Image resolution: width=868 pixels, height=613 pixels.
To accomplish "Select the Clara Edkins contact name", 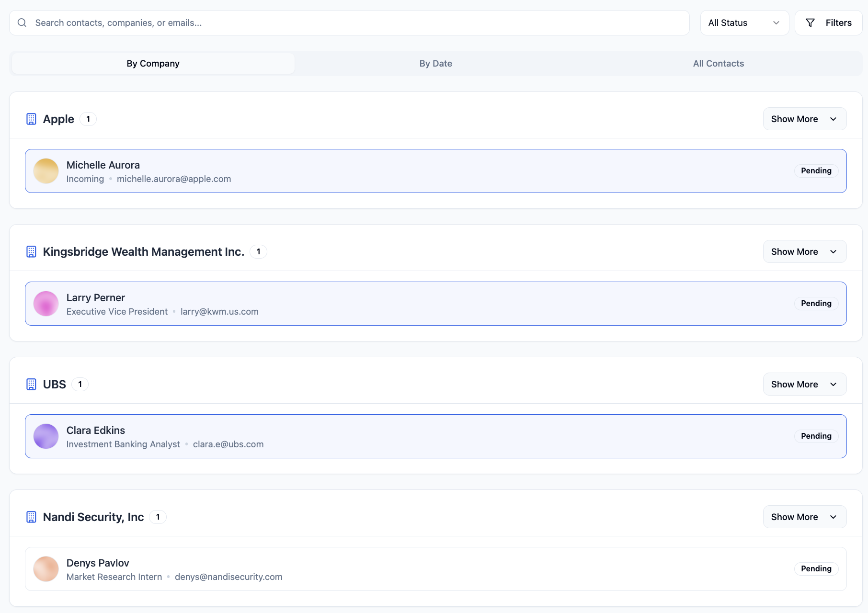I will [x=96, y=430].
